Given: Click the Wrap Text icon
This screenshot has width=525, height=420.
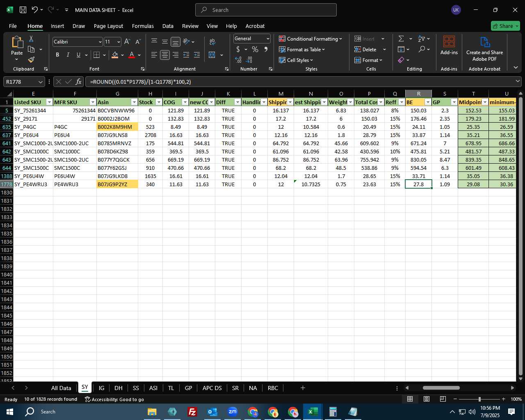Looking at the screenshot, I should [212, 41].
